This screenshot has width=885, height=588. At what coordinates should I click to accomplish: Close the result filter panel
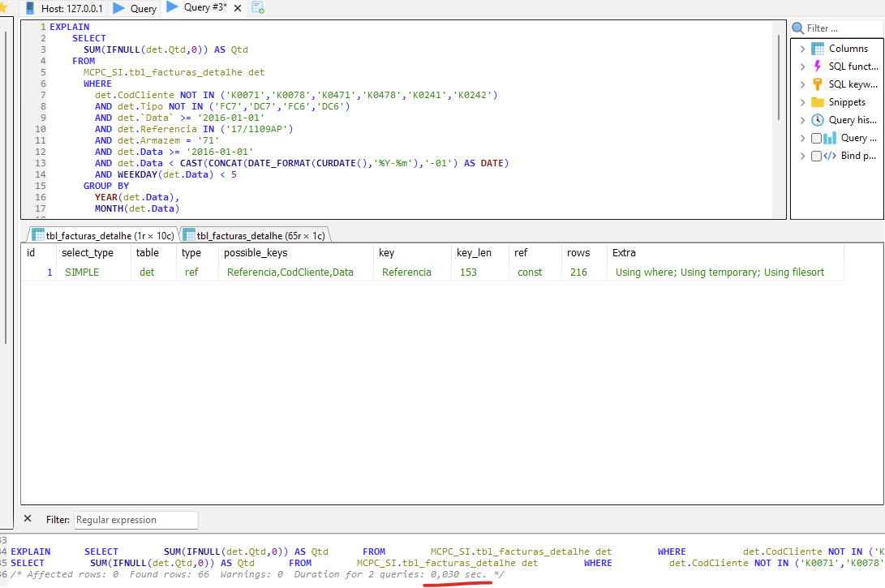point(28,519)
